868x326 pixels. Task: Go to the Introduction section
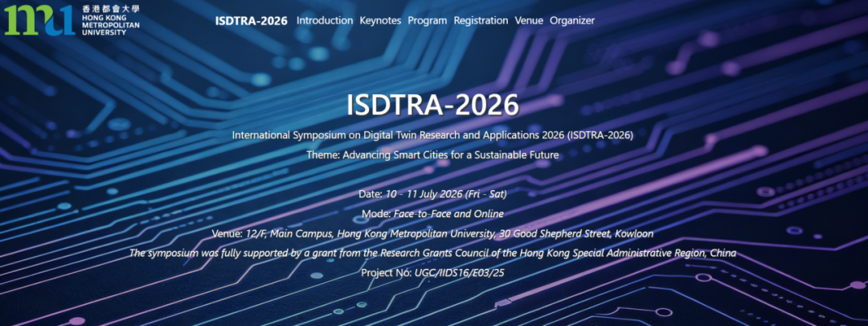325,20
